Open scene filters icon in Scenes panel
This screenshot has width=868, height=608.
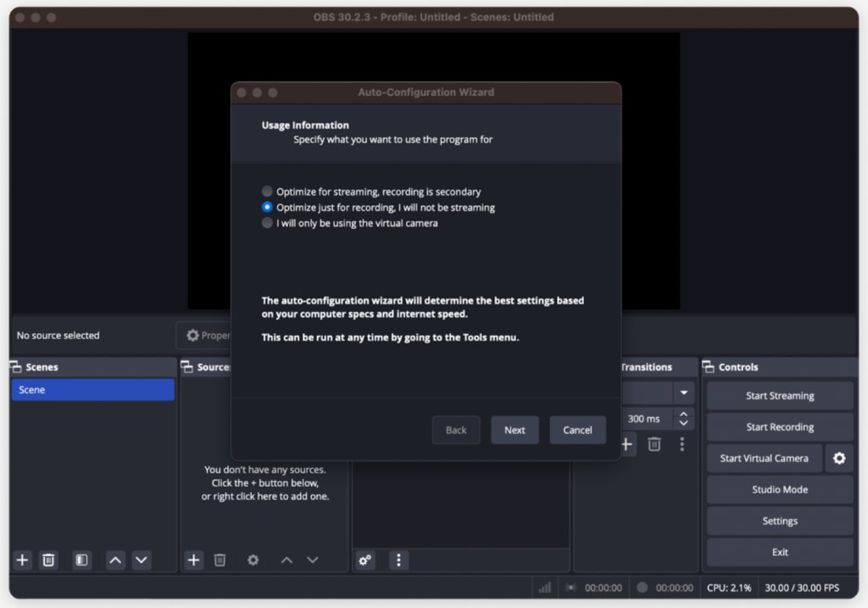(81, 560)
